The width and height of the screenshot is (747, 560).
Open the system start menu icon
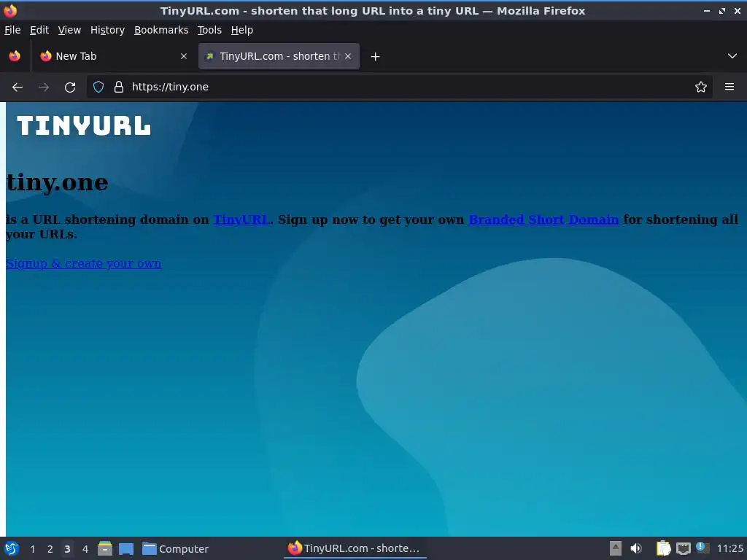[12, 548]
